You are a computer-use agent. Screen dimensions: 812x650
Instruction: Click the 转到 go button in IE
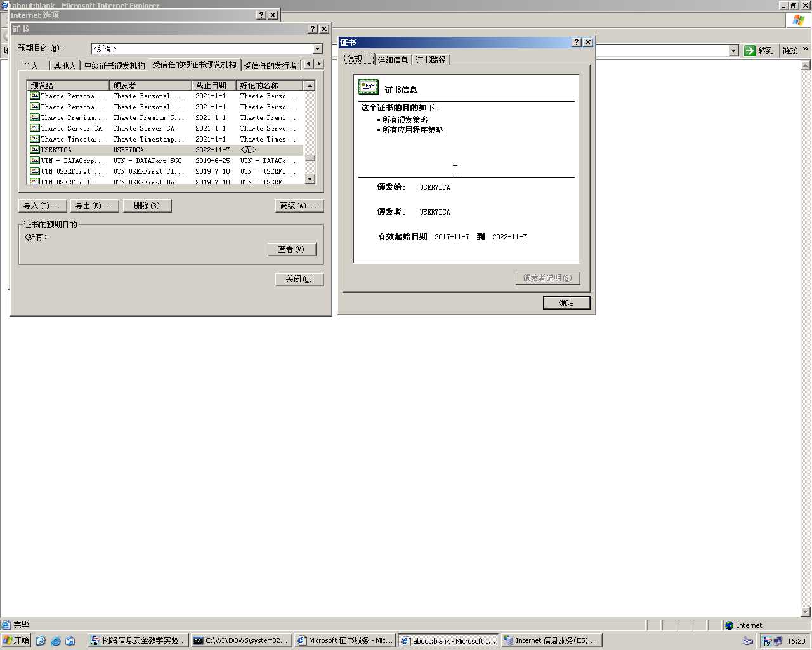[x=759, y=50]
